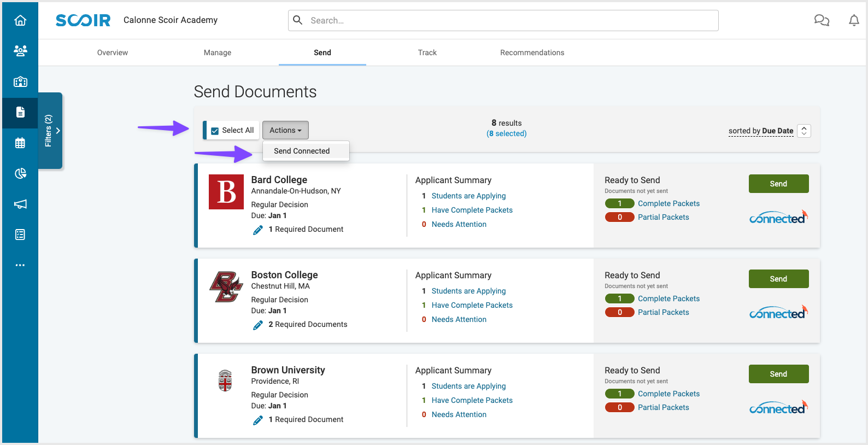Open Bard College Complete Packets link
The width and height of the screenshot is (868, 445).
pyautogui.click(x=668, y=203)
